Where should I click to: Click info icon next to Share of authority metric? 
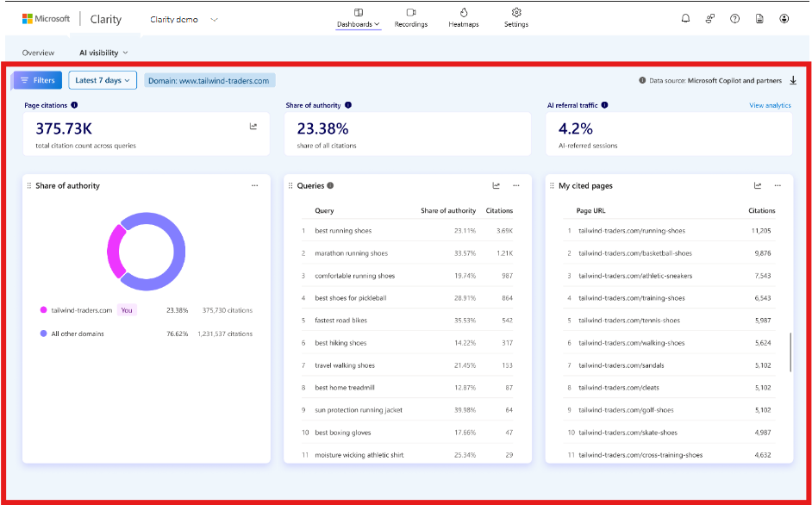[x=348, y=105]
